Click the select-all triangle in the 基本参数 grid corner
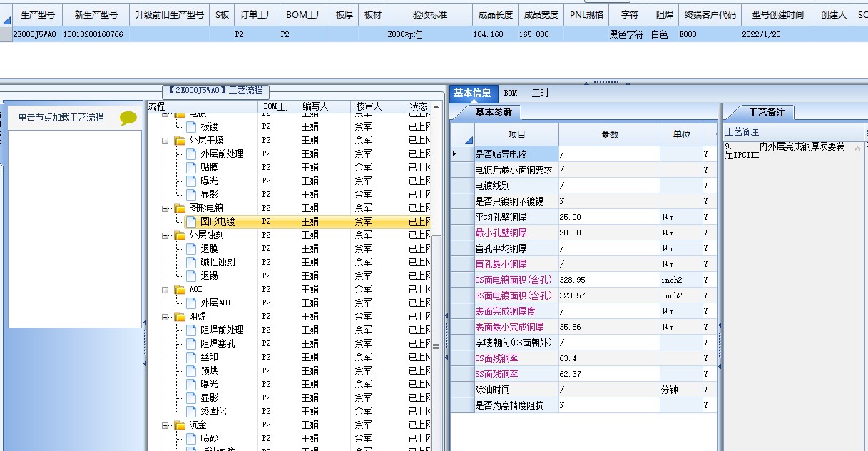868x451 pixels. pyautogui.click(x=469, y=140)
